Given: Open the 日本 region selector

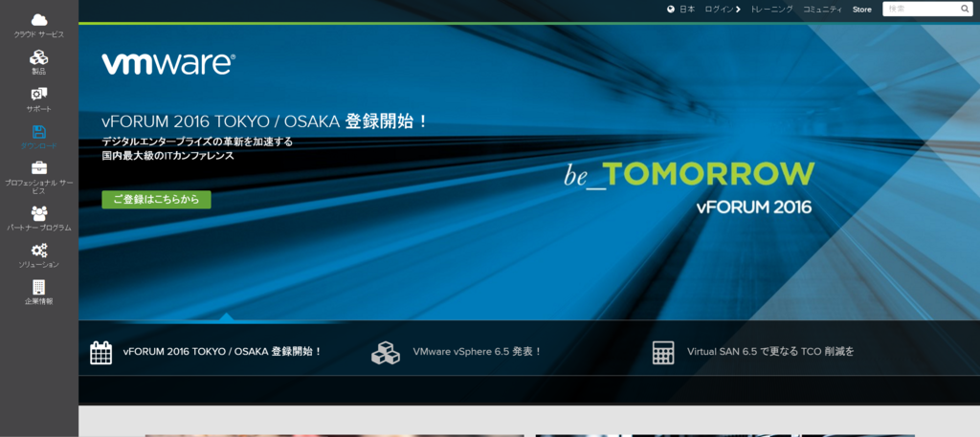Looking at the screenshot, I should click(x=687, y=10).
